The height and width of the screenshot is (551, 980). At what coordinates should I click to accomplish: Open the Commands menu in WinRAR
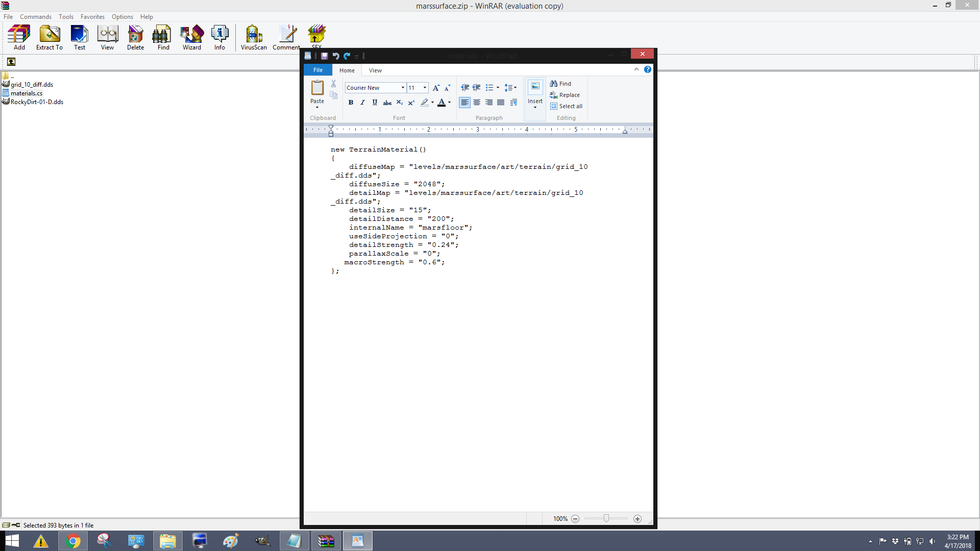pyautogui.click(x=36, y=17)
